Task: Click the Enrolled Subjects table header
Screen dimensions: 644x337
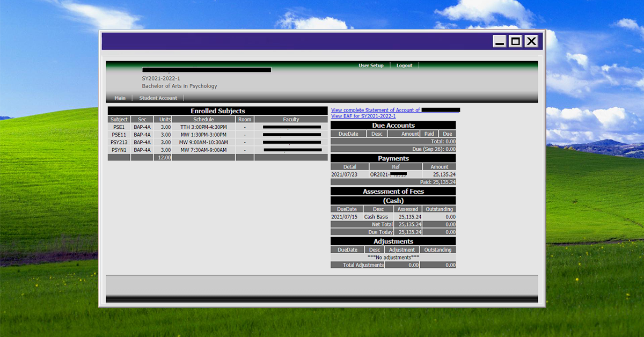Action: pos(217,111)
